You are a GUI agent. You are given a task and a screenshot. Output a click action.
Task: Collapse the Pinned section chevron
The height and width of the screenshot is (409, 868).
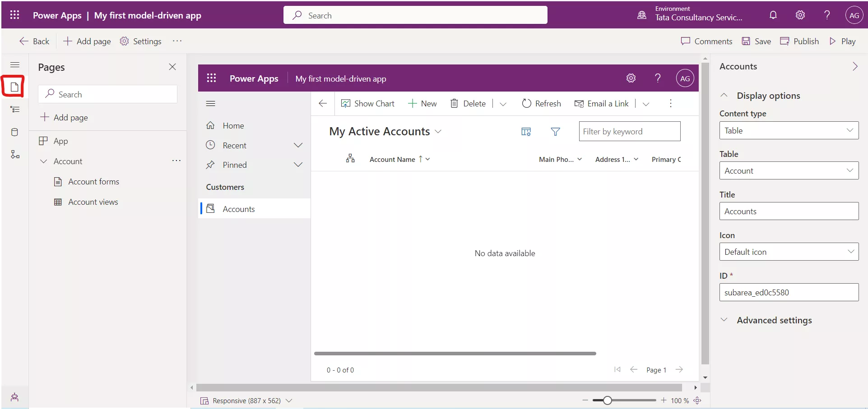pos(298,165)
